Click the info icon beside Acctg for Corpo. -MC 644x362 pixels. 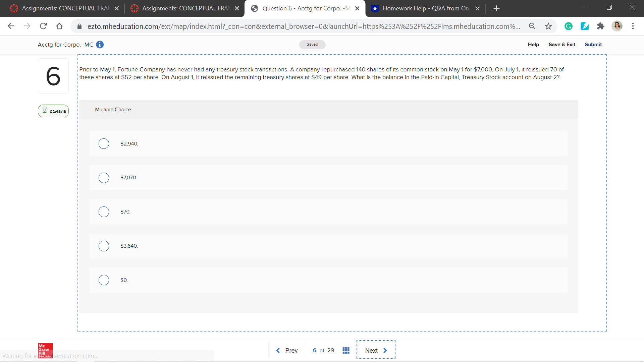click(100, 45)
